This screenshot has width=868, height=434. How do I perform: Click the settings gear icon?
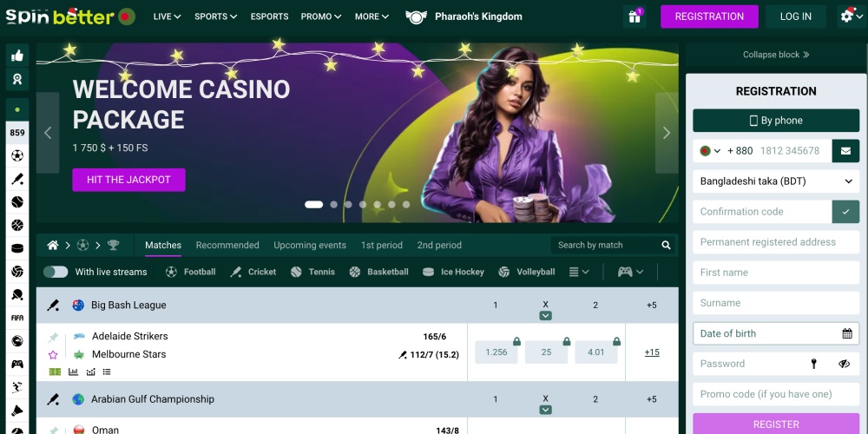tap(847, 16)
